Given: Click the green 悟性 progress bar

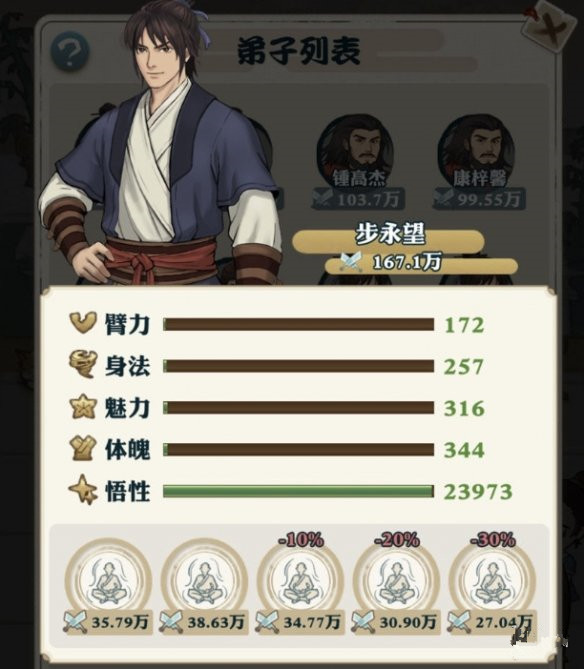Looking at the screenshot, I should [299, 491].
